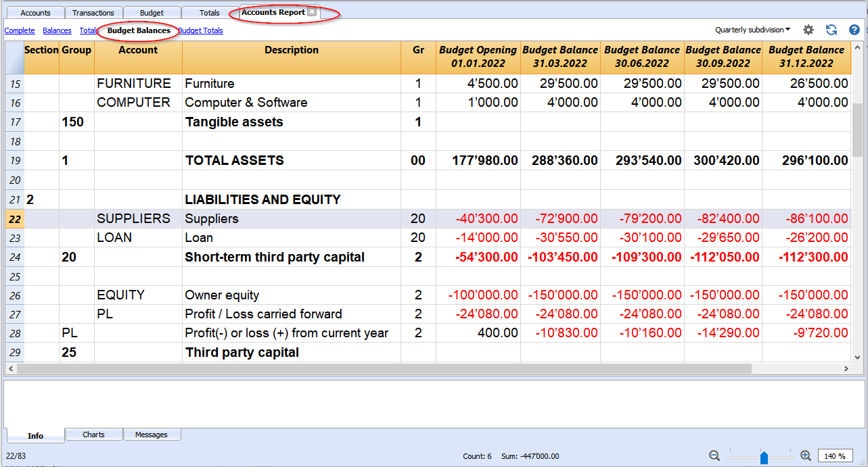Switch to the Charts bottom tab
Image resolution: width=868 pixels, height=467 pixels.
93,435
